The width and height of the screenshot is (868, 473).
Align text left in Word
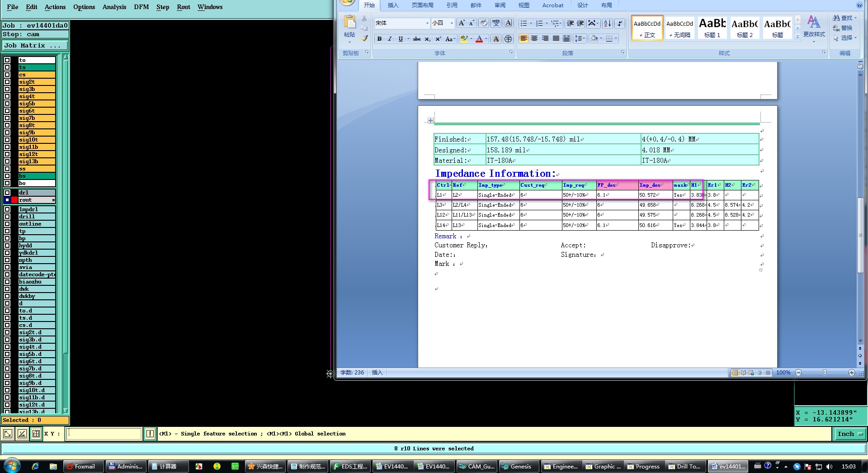524,39
